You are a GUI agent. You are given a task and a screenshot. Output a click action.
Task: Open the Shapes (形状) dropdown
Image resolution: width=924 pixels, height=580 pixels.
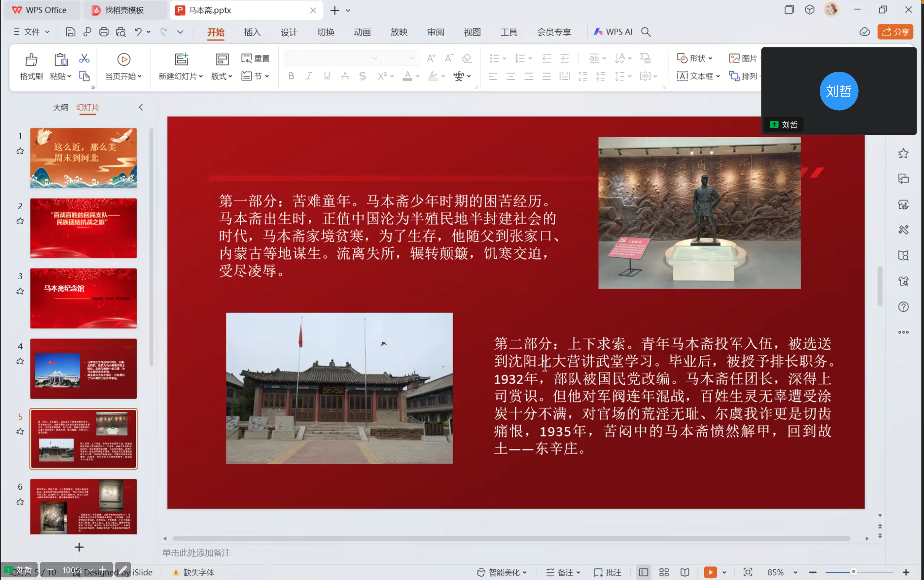[x=695, y=58]
